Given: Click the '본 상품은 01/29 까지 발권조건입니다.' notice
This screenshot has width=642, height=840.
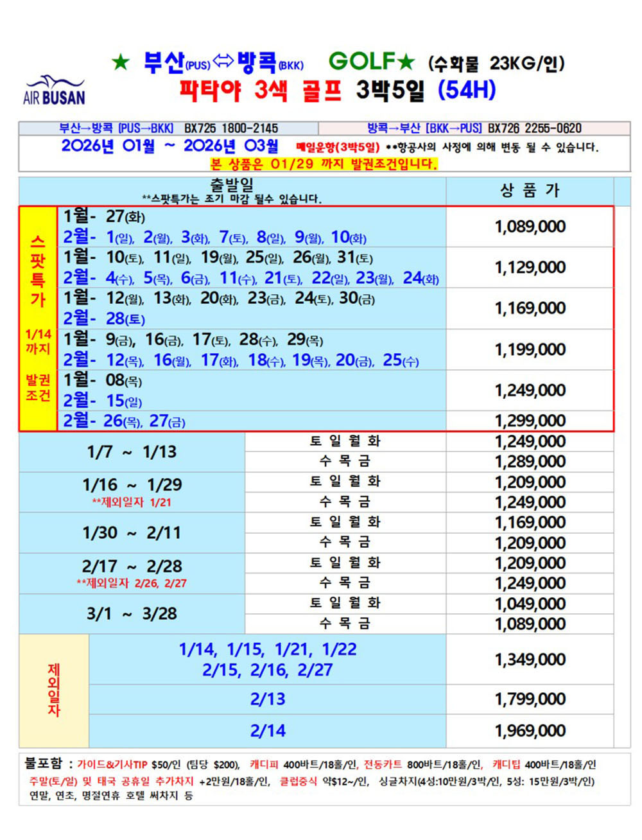Looking at the screenshot, I should (x=324, y=164).
